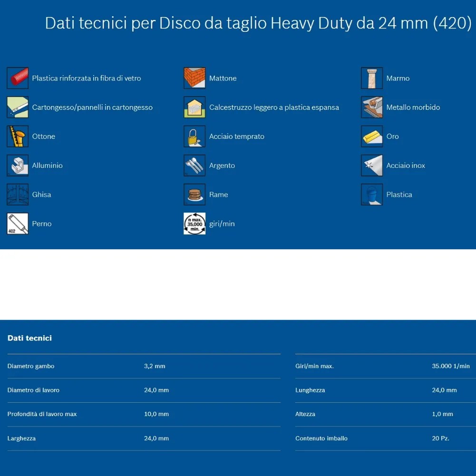Select the Rame copper coins icon

pyautogui.click(x=194, y=194)
